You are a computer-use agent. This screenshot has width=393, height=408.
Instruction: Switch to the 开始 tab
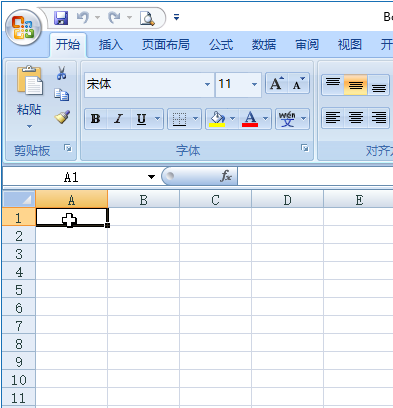pyautogui.click(x=68, y=44)
